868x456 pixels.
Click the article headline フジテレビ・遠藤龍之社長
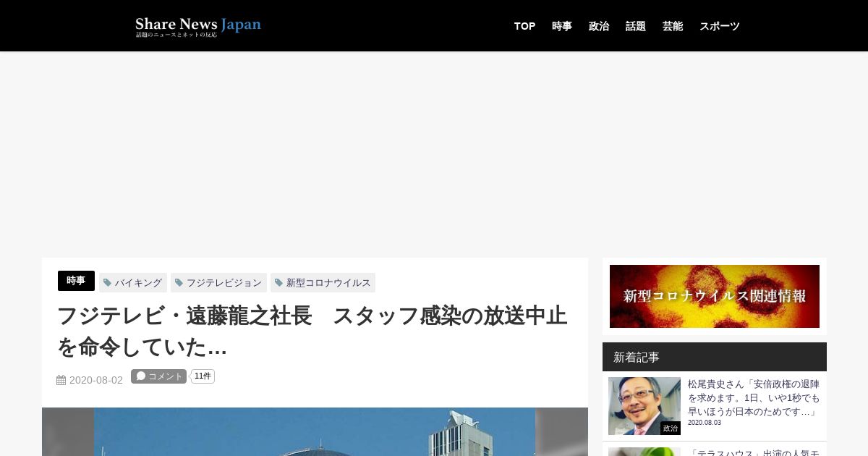point(312,332)
